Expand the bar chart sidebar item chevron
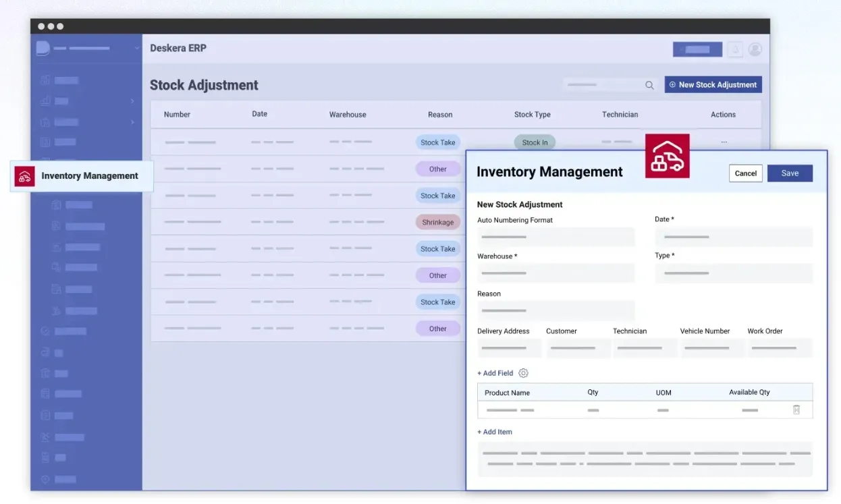Image resolution: width=841 pixels, height=504 pixels. point(132,101)
